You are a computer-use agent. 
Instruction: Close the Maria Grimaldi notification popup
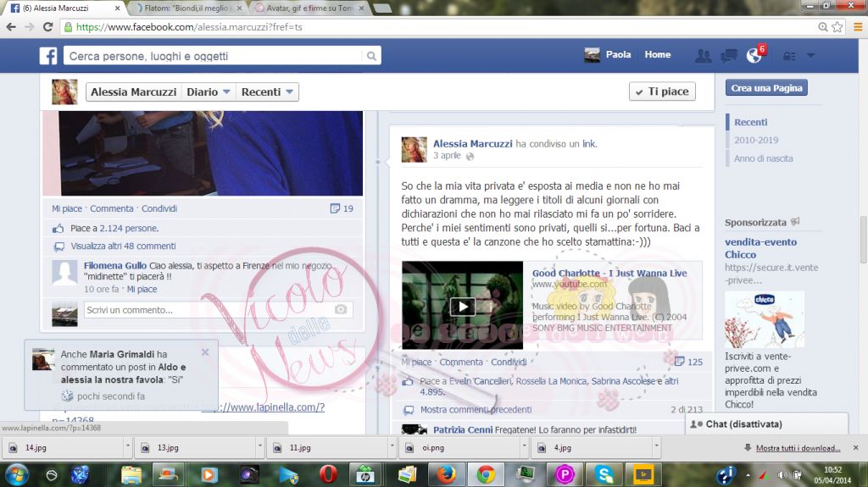tap(205, 352)
